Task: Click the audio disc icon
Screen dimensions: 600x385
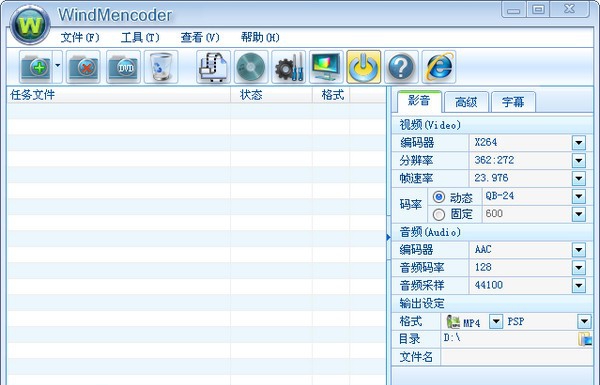Action: coord(251,67)
